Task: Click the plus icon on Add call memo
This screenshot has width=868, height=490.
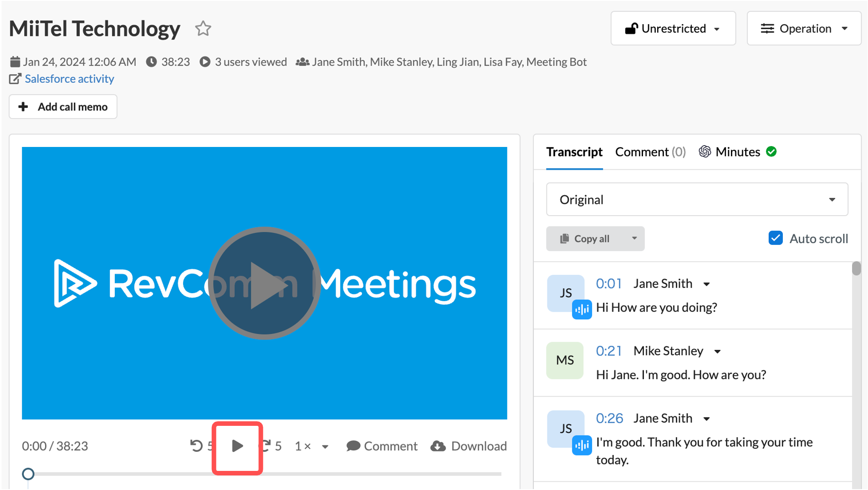Action: [23, 107]
